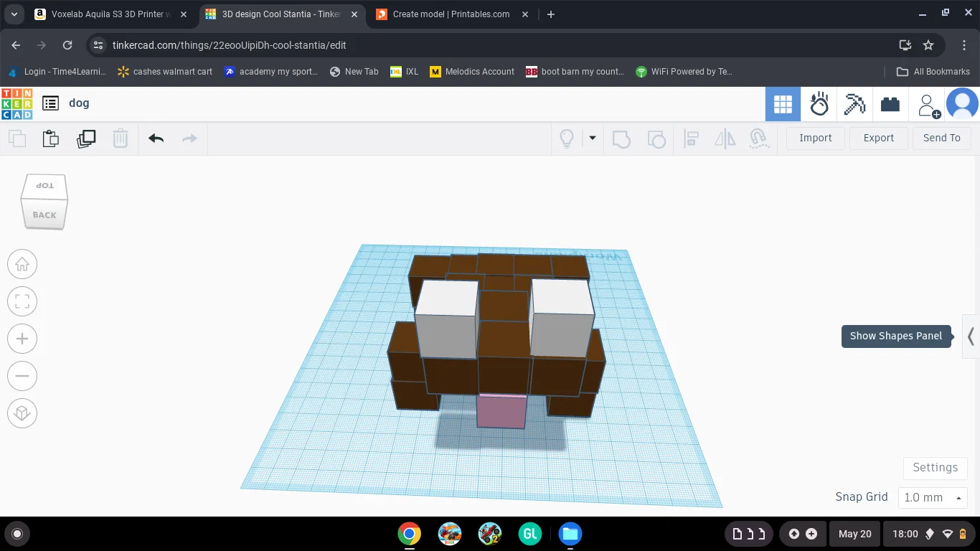This screenshot has width=980, height=551.
Task: Open the visibility options dropdown arrow
Action: (x=593, y=138)
